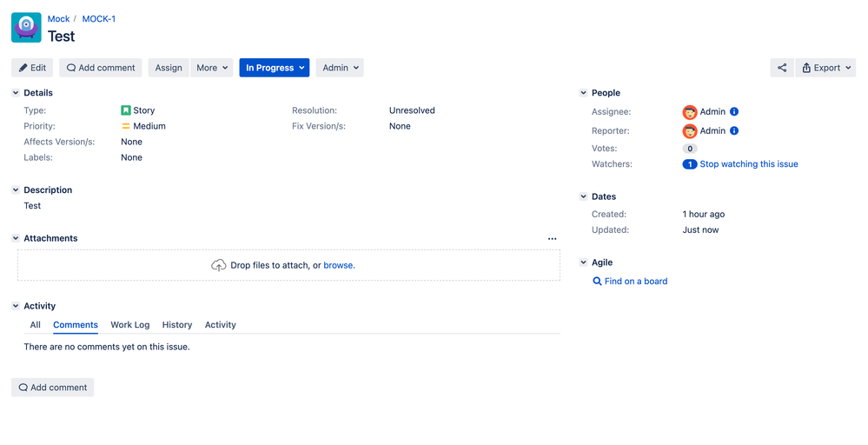Click info icon next to Reporter Admin
This screenshot has height=445, width=868.
734,130
